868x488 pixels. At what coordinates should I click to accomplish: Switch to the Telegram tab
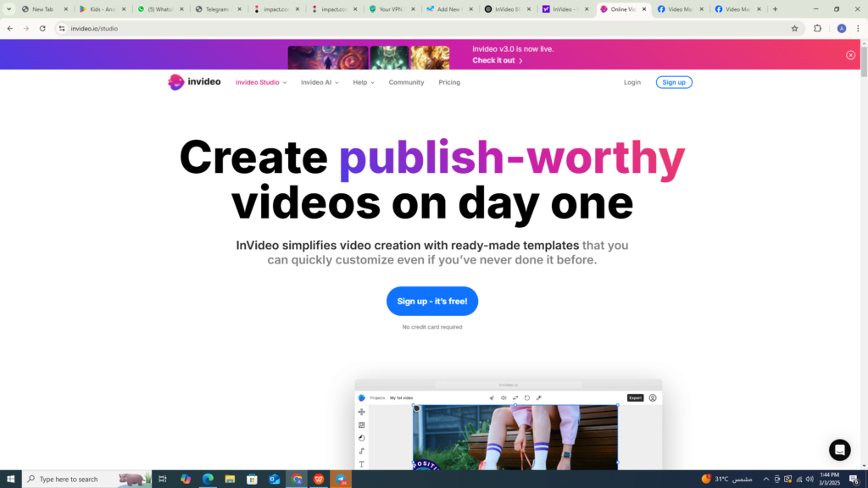[217, 8]
